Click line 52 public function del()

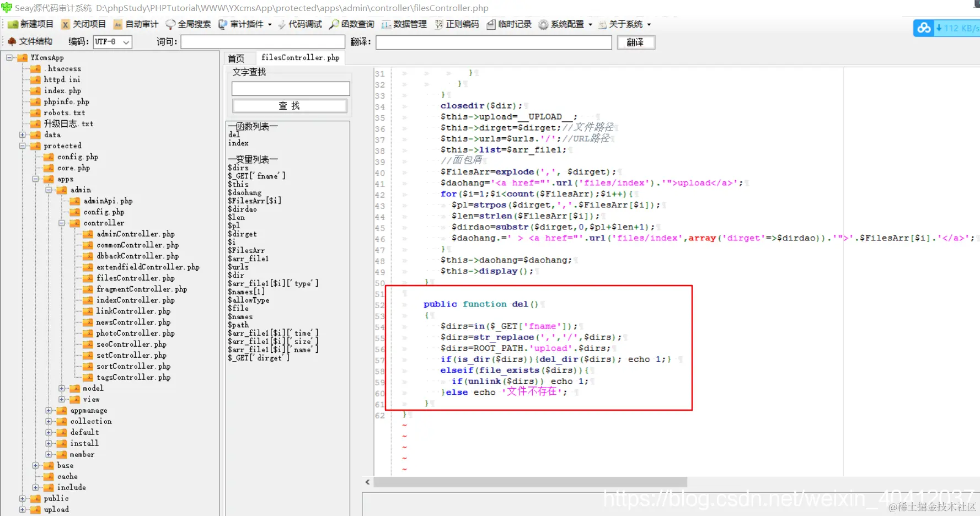click(x=480, y=304)
